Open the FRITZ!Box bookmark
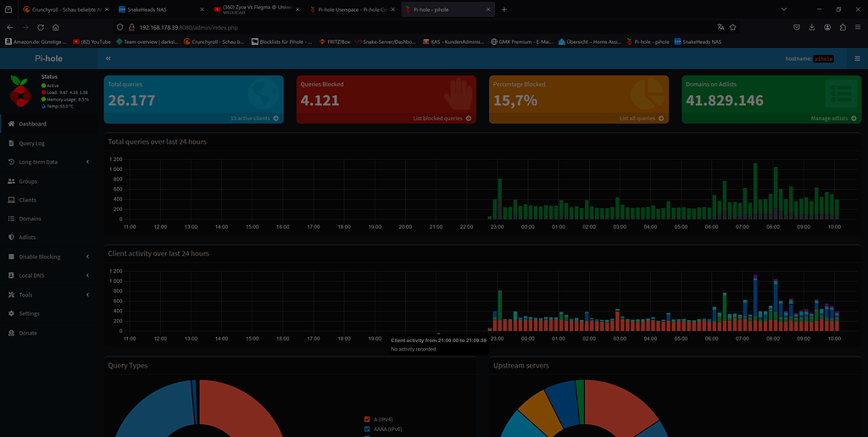Screen dimensions: 868x437 334,41
